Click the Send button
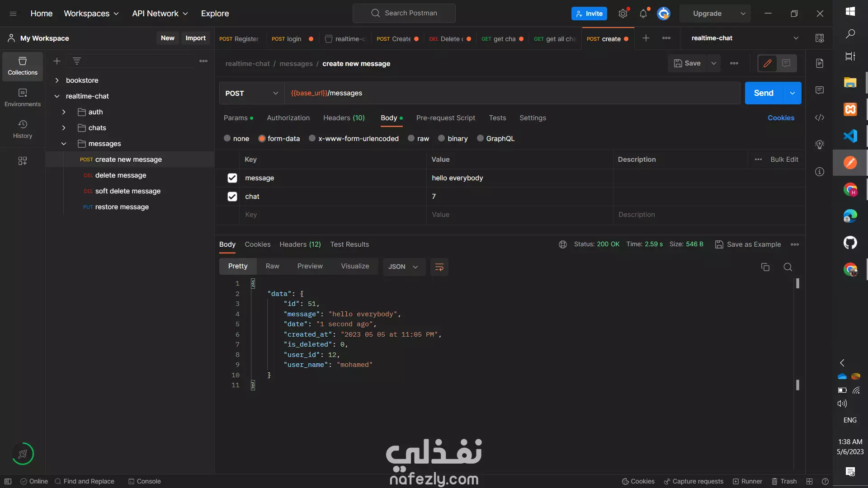 [764, 93]
